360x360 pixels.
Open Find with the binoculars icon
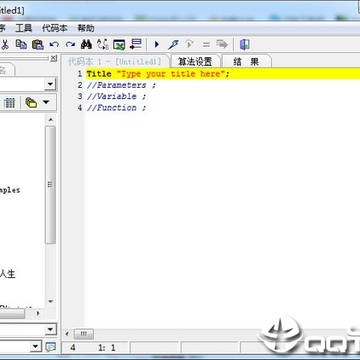86,44
